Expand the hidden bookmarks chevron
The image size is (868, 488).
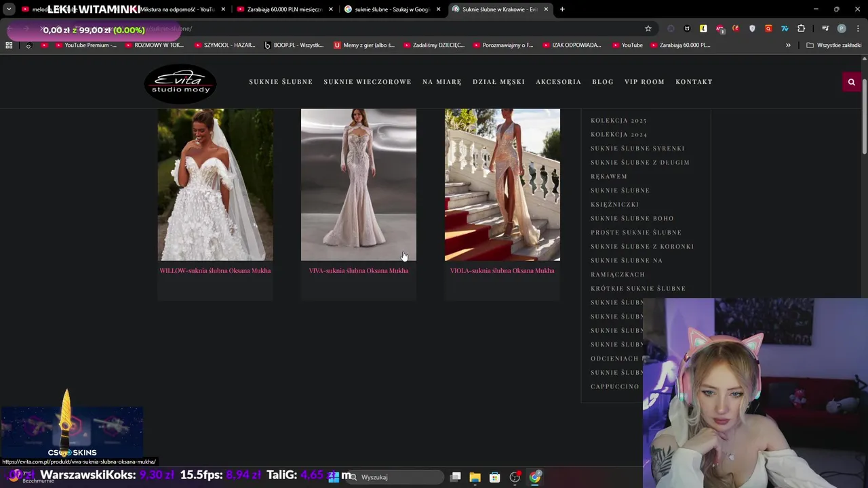tap(788, 45)
